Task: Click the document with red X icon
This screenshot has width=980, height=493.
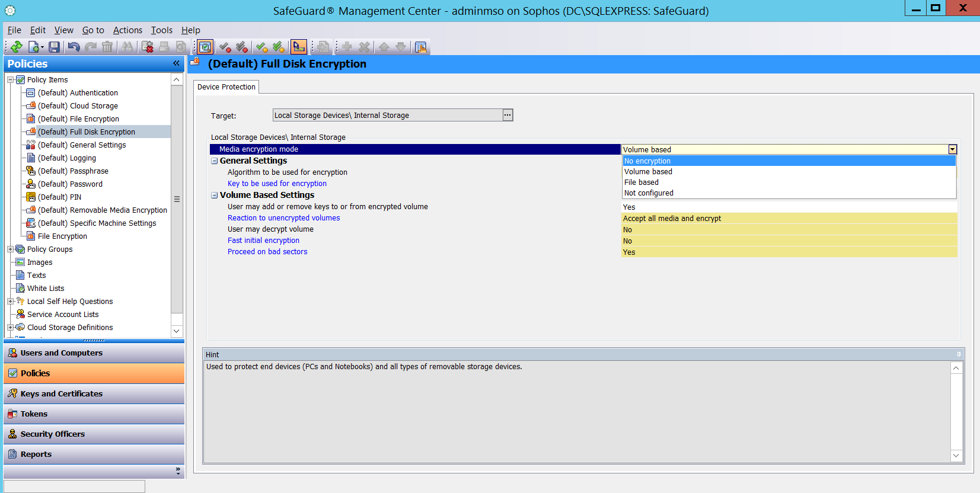Action: (148, 47)
